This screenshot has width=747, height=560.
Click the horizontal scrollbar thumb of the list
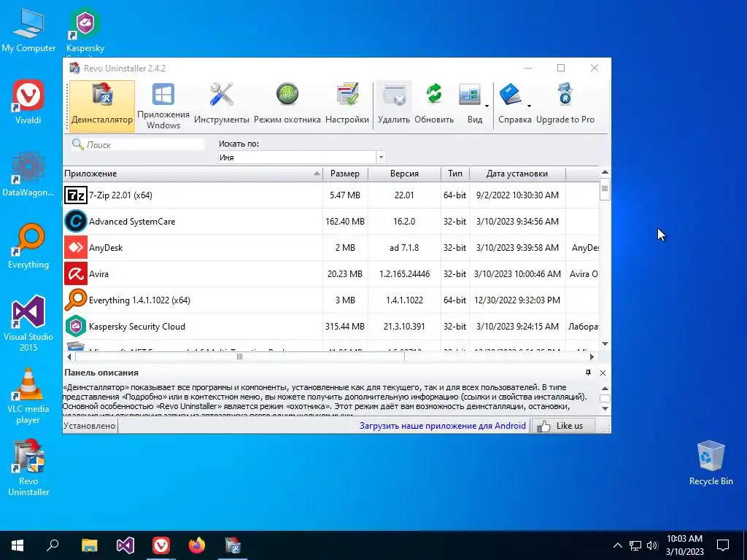(240, 356)
